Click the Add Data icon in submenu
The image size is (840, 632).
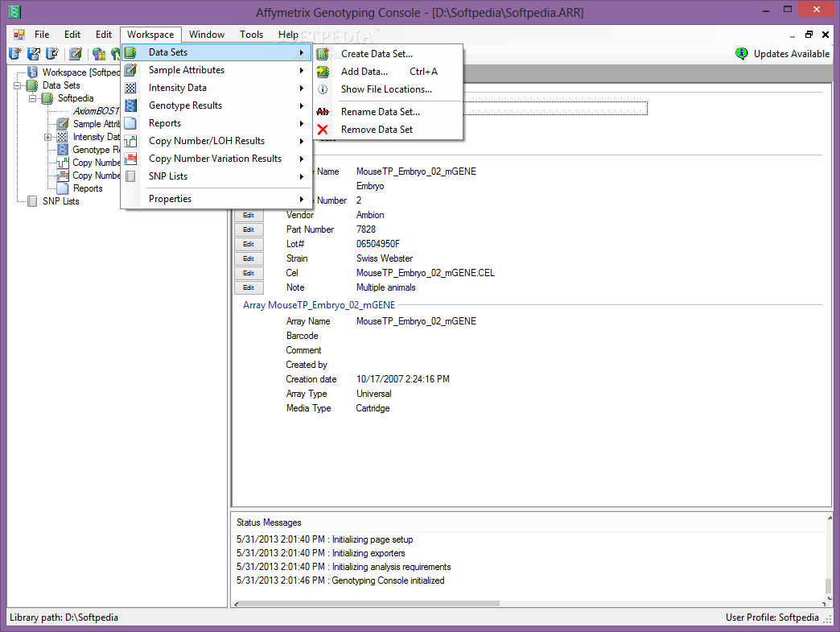point(323,72)
